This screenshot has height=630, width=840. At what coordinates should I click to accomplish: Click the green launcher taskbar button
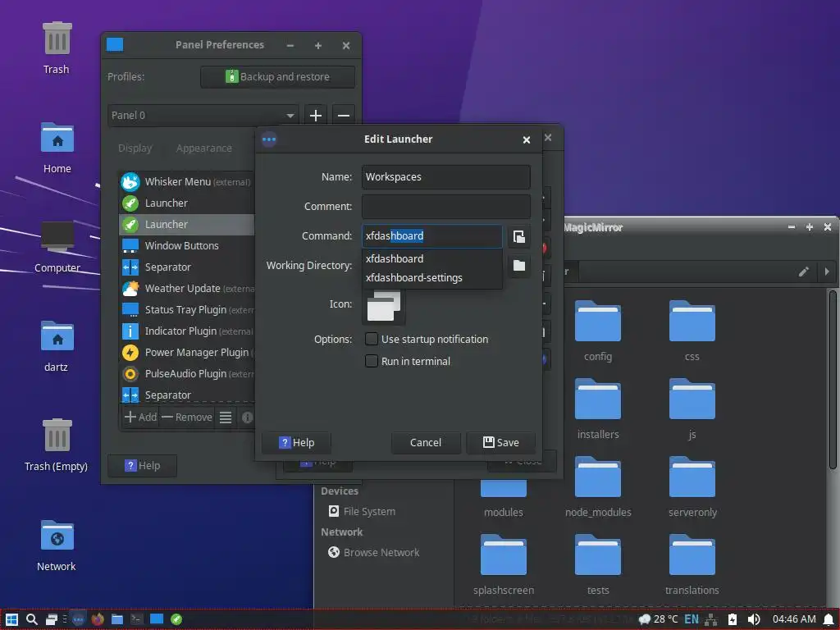[x=176, y=619]
